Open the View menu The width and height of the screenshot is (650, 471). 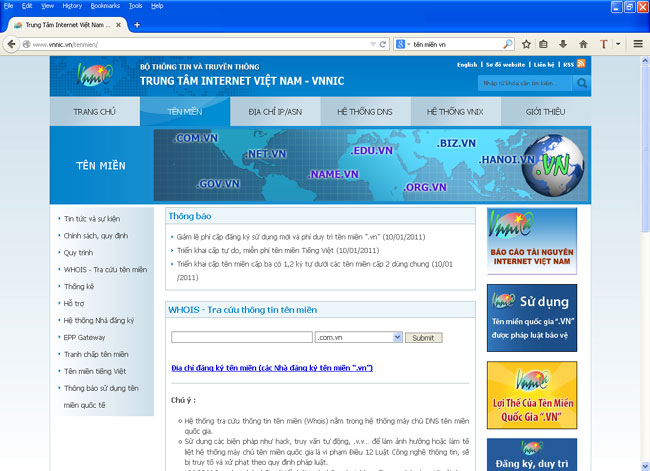[x=48, y=6]
